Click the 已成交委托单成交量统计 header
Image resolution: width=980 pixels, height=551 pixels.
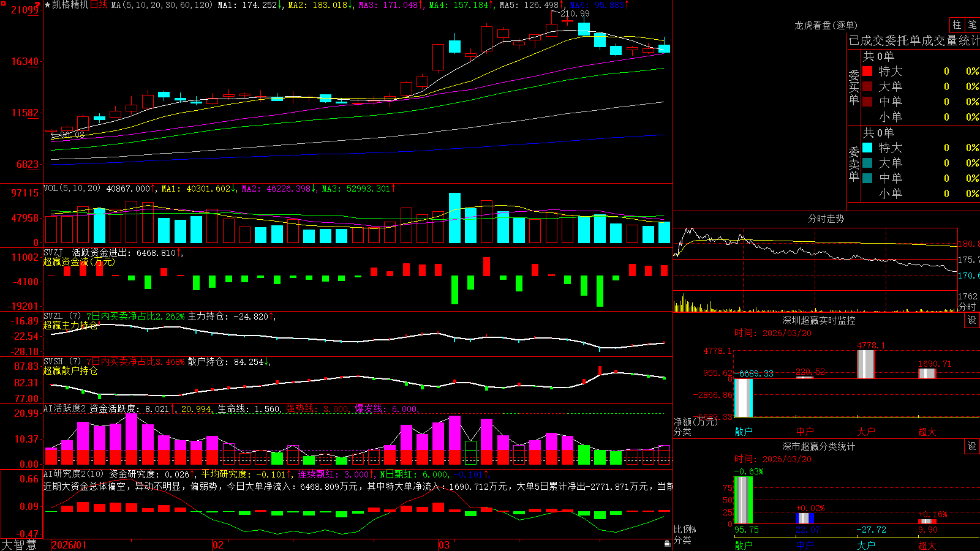[914, 40]
